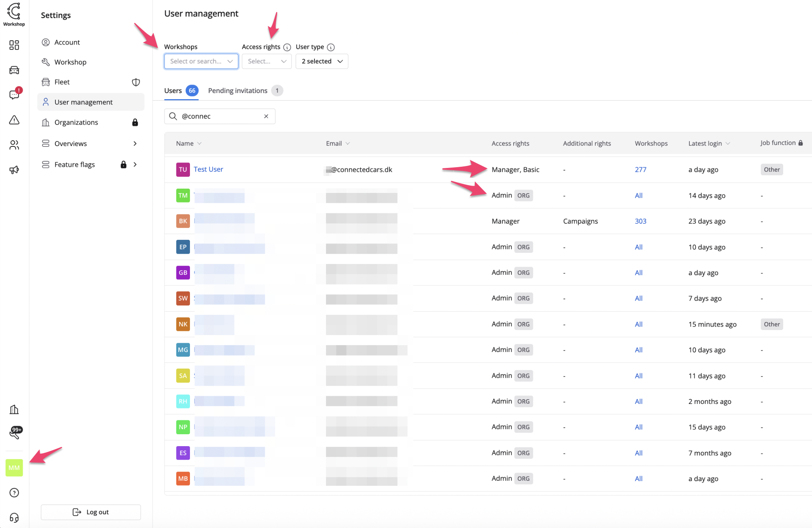Screen dimensions: 812x528
Task: Click the car vehicles sidebar icon
Action: [x=14, y=70]
